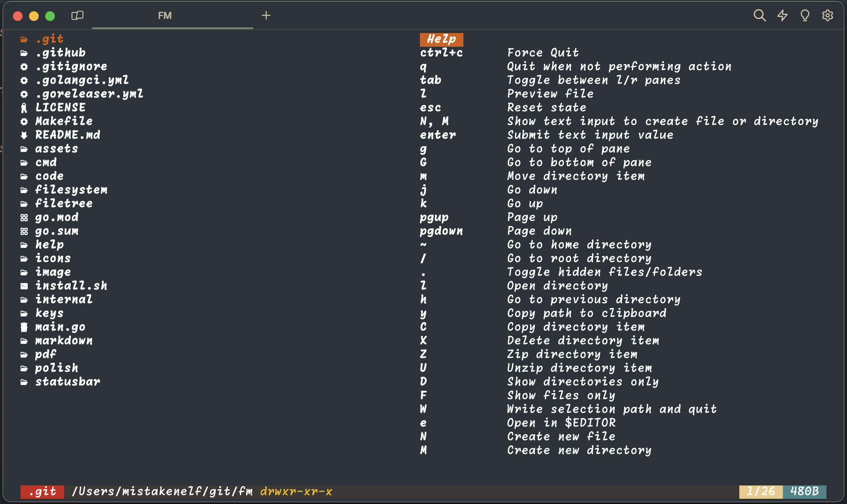Click the 1/26 item counter
The image size is (847, 504).
click(x=761, y=492)
